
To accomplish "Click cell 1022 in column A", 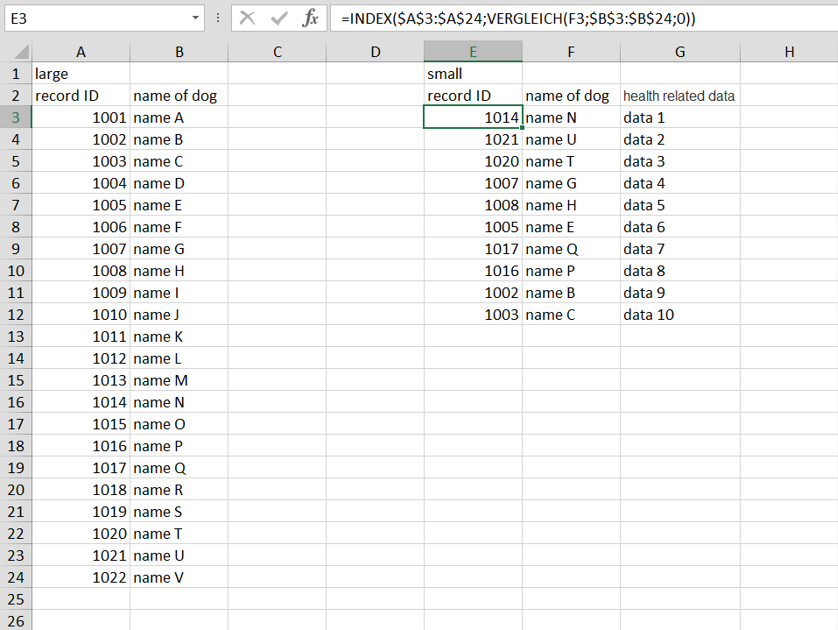I will [81, 578].
